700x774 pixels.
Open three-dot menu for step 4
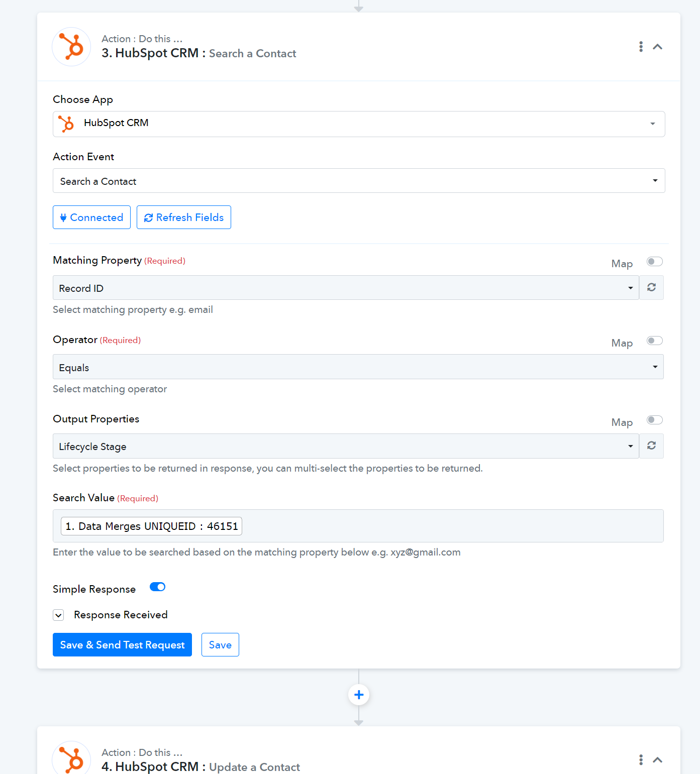[x=641, y=759]
